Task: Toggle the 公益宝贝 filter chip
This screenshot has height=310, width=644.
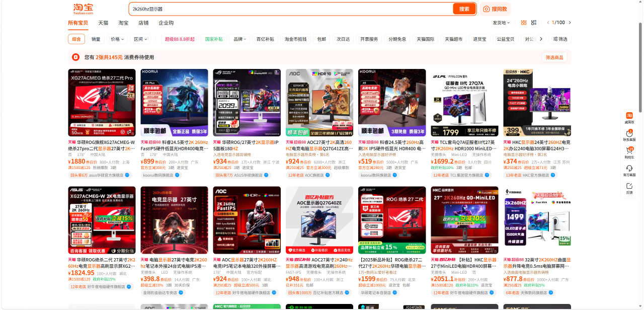Action: 505,39
